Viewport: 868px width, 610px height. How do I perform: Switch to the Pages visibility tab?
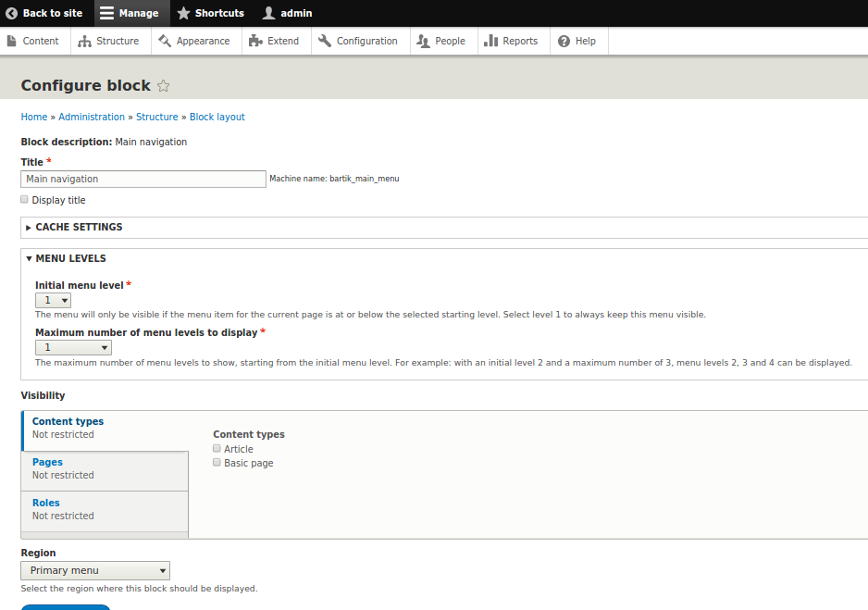pos(47,462)
